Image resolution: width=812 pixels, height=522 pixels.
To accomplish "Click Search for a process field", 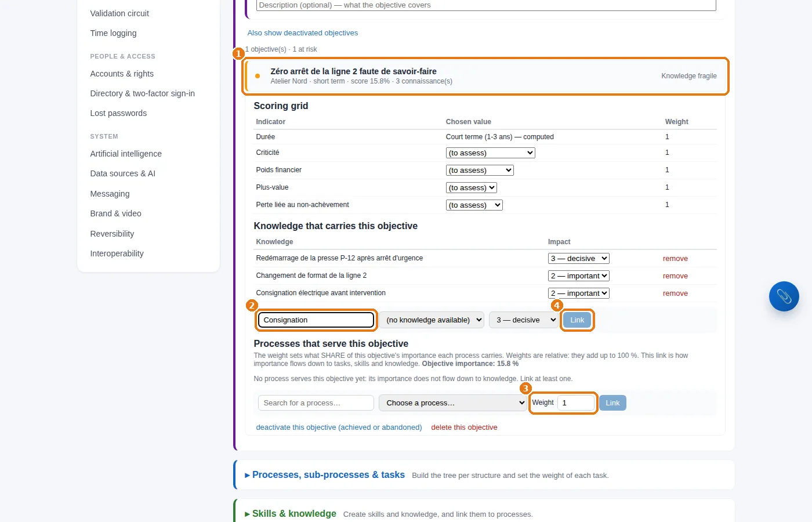I will pos(316,403).
